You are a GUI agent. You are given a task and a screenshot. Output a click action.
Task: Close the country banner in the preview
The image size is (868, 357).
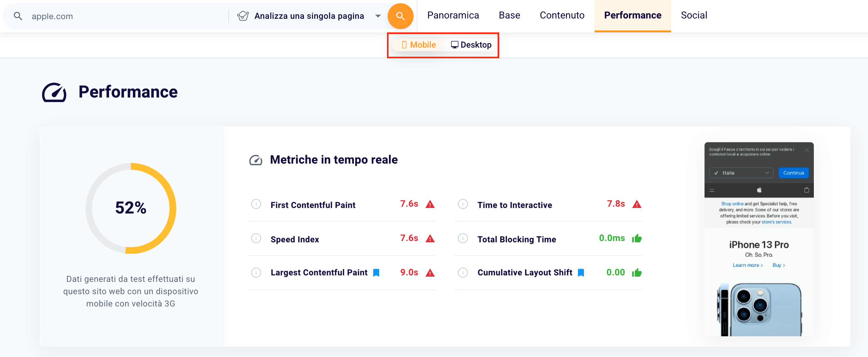point(807,150)
